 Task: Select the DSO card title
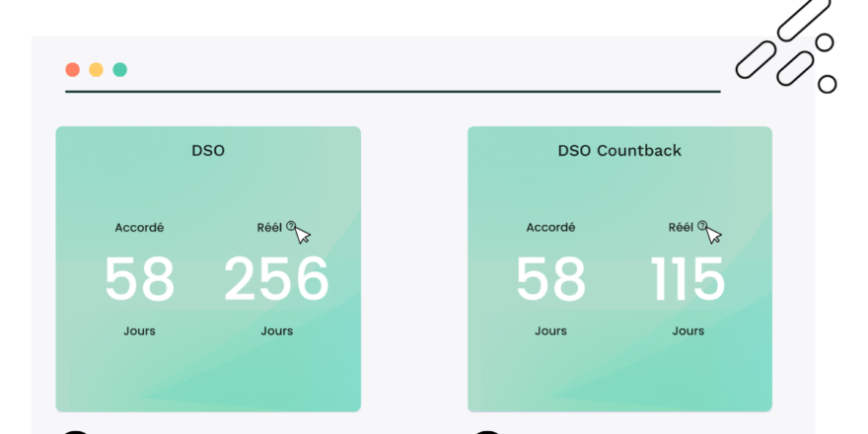click(x=208, y=151)
